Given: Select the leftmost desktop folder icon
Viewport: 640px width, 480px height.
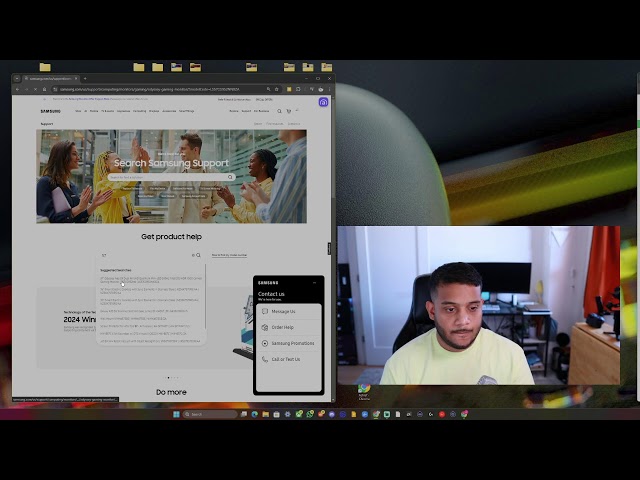Looking at the screenshot, I should point(45,67).
